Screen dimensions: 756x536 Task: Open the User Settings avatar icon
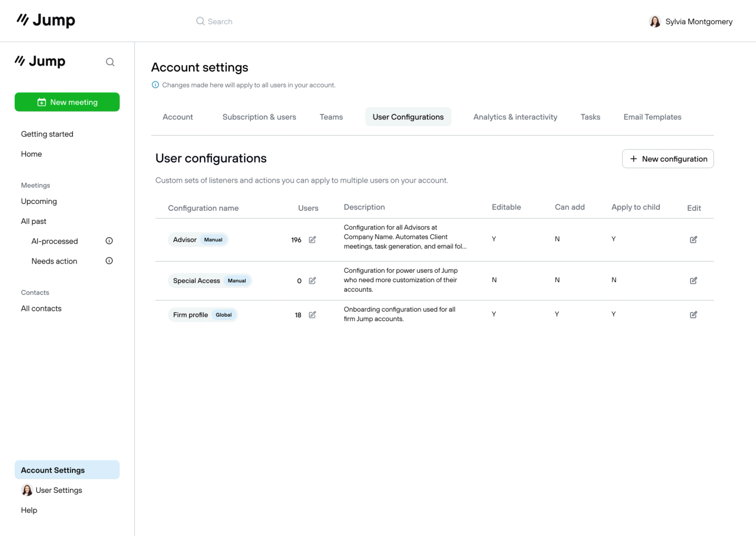[27, 490]
